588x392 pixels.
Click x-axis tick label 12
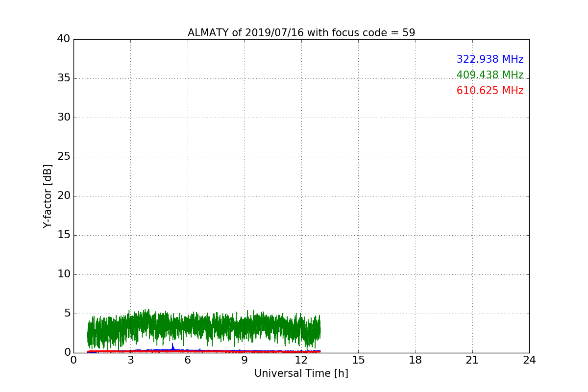click(301, 360)
